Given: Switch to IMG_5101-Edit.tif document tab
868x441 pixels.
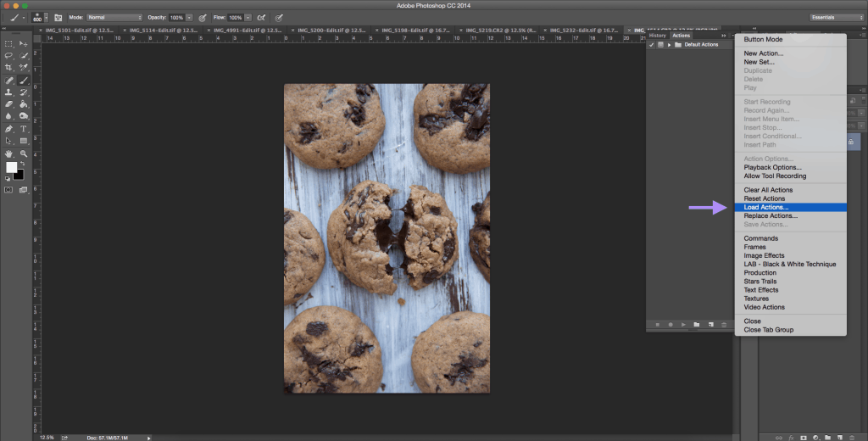Looking at the screenshot, I should pyautogui.click(x=77, y=30).
